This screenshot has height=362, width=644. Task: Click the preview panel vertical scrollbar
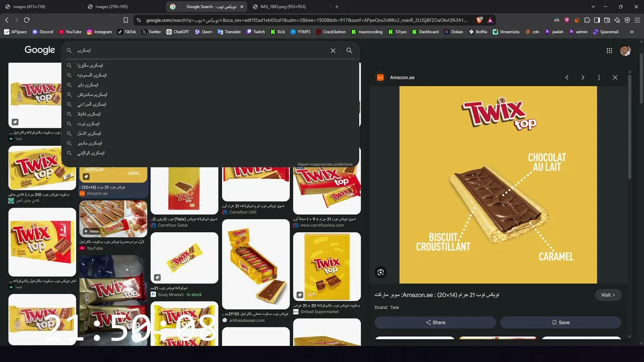pyautogui.click(x=630, y=126)
